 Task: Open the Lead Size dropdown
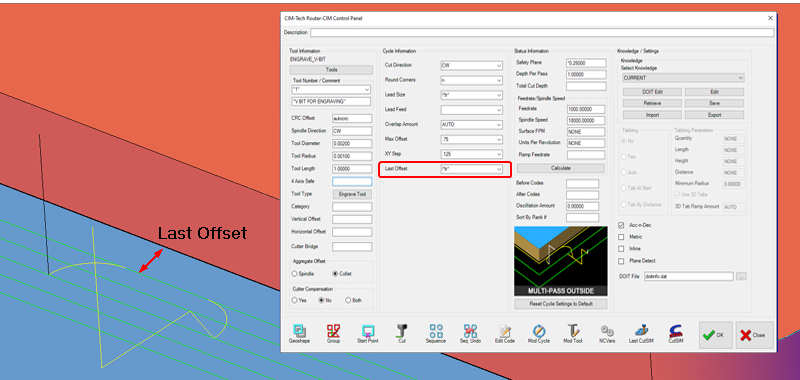pos(471,95)
